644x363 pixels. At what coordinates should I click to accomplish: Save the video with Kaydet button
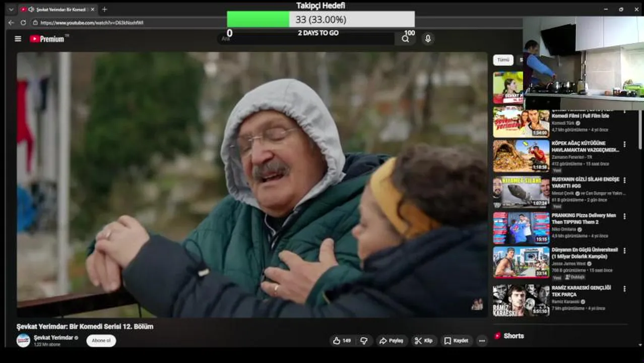pos(456,341)
